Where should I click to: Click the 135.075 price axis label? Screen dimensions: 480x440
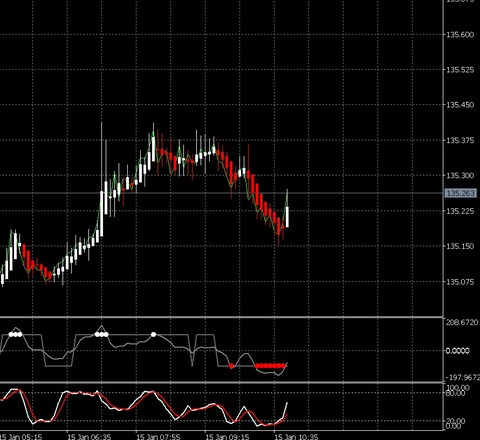(x=460, y=282)
